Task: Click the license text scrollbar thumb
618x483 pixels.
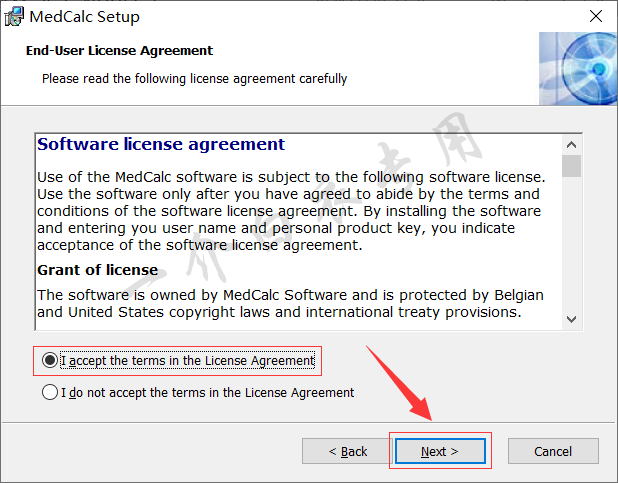Action: tap(571, 165)
